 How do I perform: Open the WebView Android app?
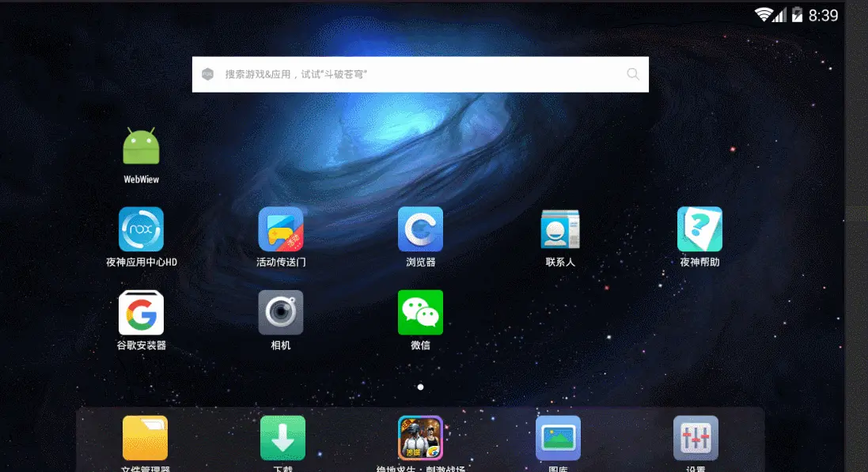[x=141, y=146]
